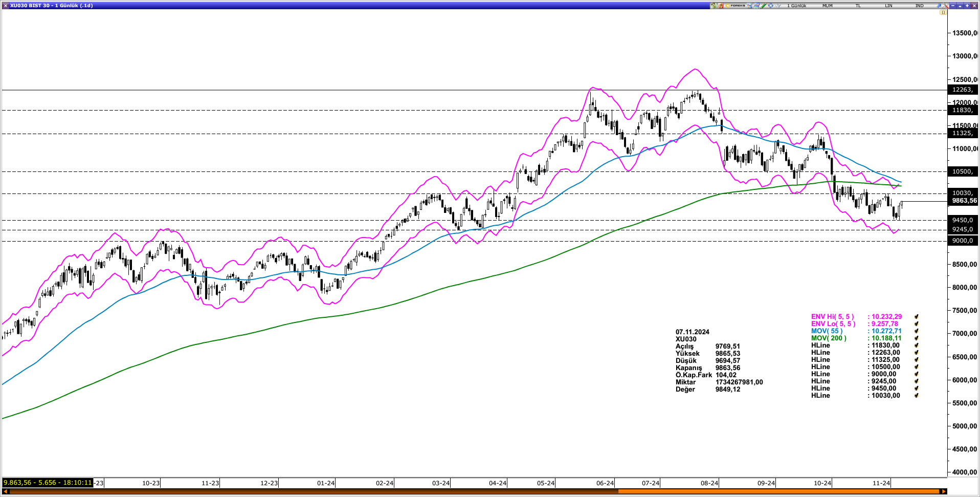Click the 9450,0 price label on axis
The width and height of the screenshot is (980, 497).
point(962,220)
